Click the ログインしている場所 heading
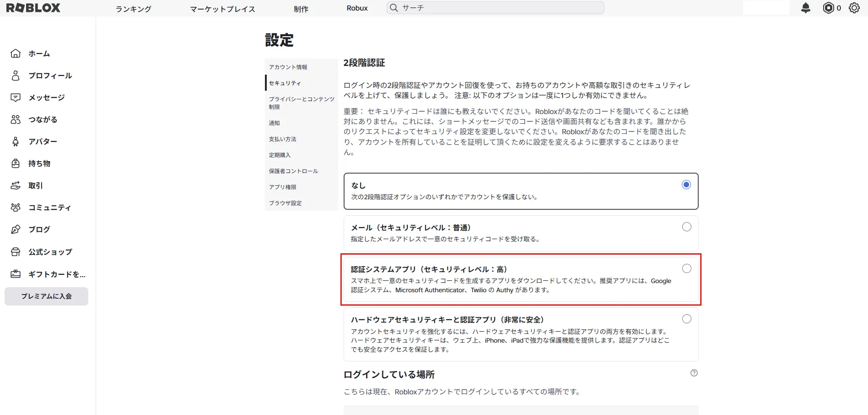The width and height of the screenshot is (868, 415). coord(389,375)
